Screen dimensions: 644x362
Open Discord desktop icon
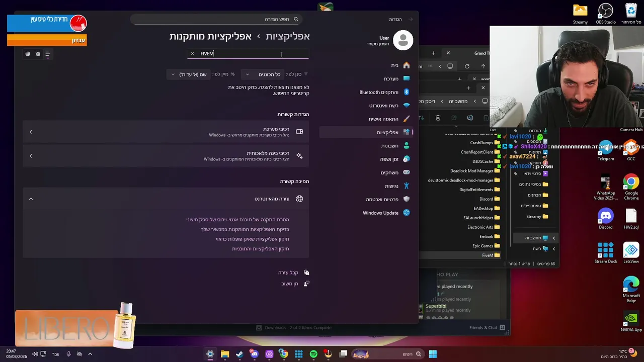(x=606, y=219)
